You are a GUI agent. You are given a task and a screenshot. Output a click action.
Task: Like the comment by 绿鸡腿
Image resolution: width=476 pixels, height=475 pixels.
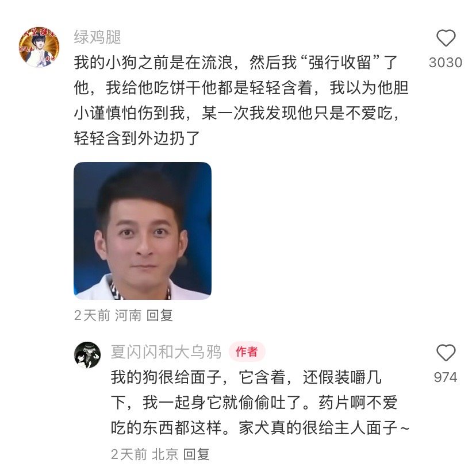point(446,38)
